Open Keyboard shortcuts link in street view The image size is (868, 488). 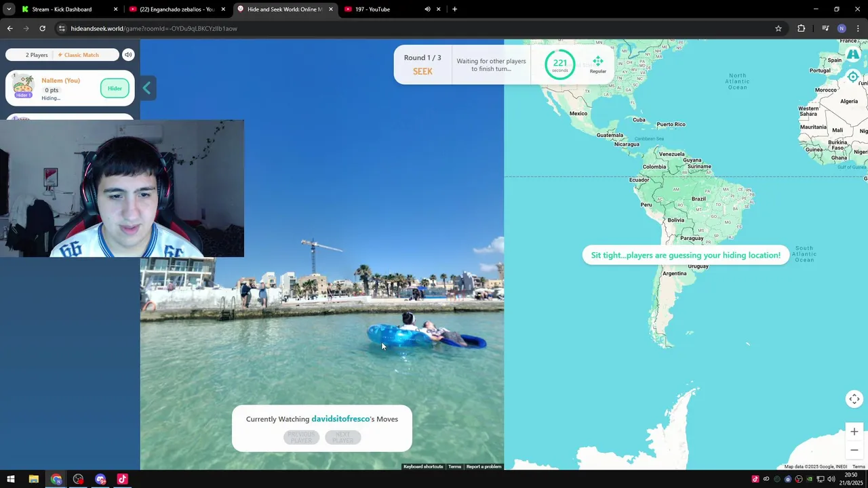click(423, 466)
